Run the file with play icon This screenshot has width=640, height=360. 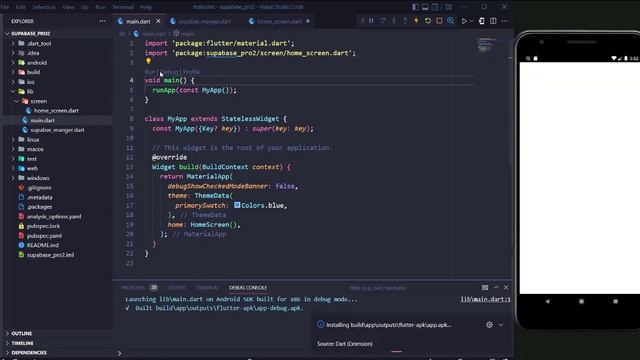[x=464, y=21]
